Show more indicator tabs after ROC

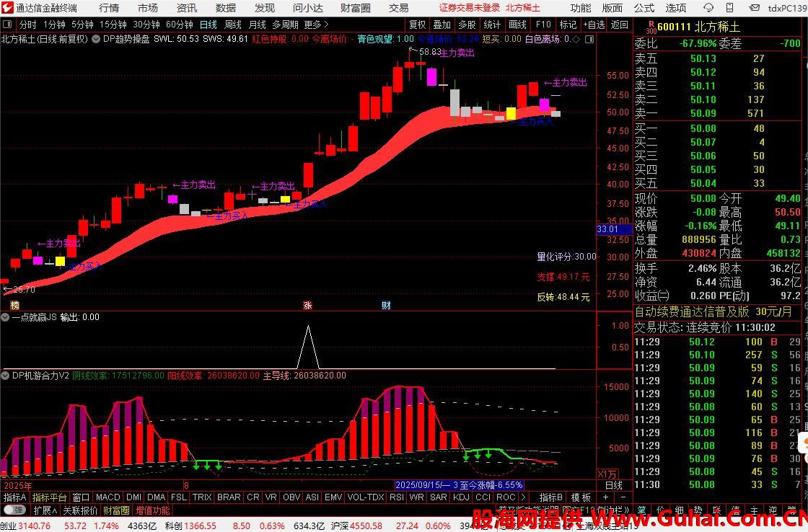(x=523, y=497)
